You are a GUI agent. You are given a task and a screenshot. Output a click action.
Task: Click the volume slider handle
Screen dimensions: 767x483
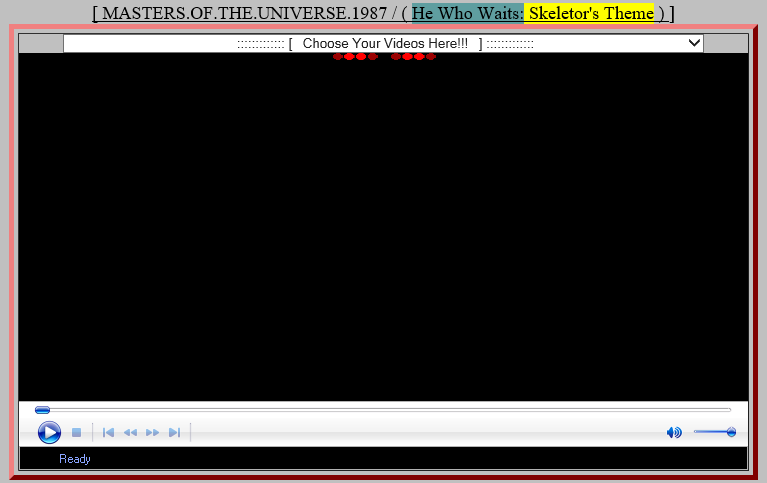click(x=731, y=432)
